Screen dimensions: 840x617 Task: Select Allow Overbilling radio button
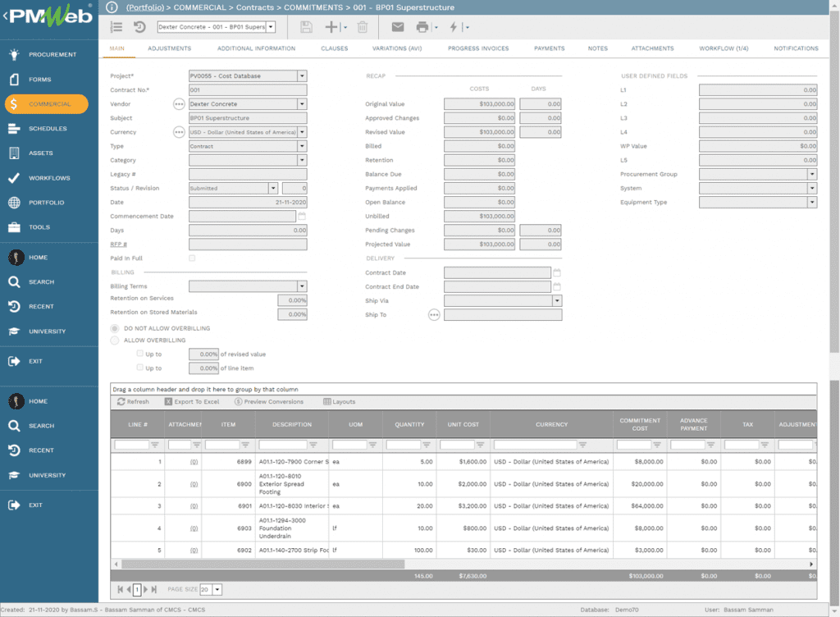115,340
